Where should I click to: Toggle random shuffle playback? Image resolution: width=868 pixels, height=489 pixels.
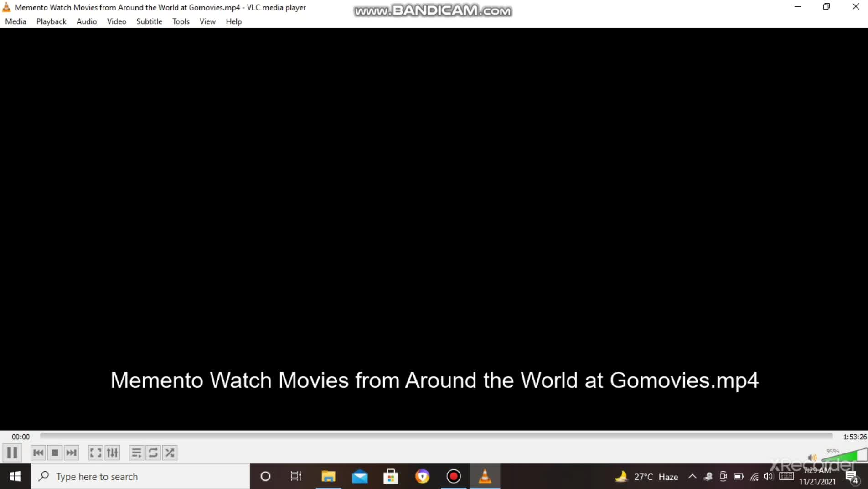(170, 453)
